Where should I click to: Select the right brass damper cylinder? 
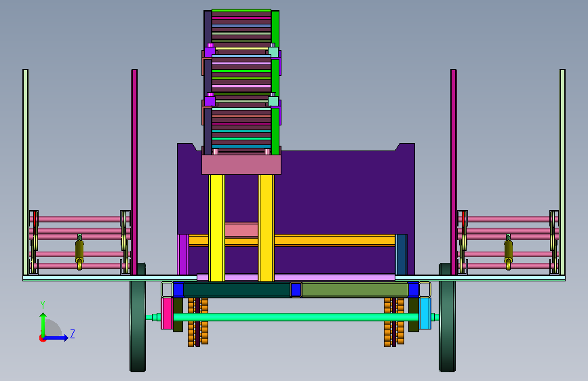[508, 252]
